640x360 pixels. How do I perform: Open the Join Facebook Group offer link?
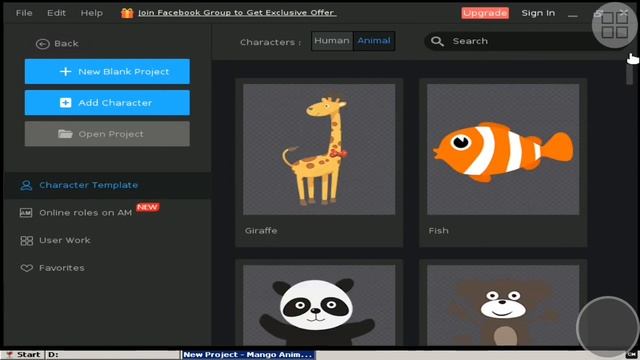point(237,13)
